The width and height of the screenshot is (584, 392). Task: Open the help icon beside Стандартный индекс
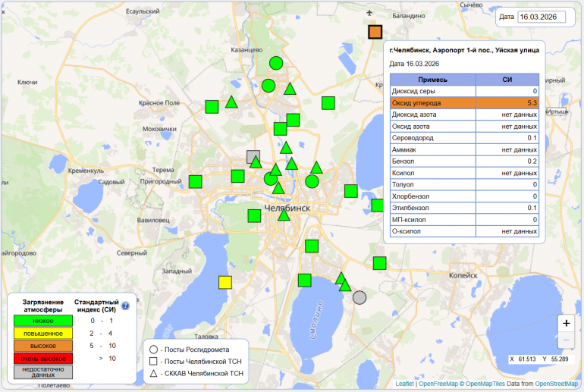tap(125, 306)
